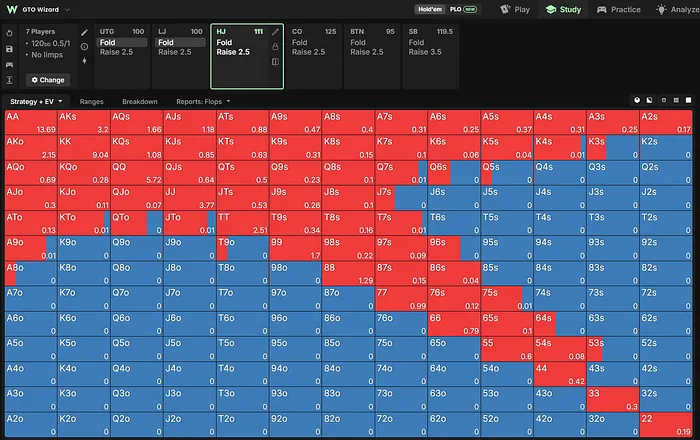Switch game type to PLO
The image size is (700, 440).
(463, 9)
